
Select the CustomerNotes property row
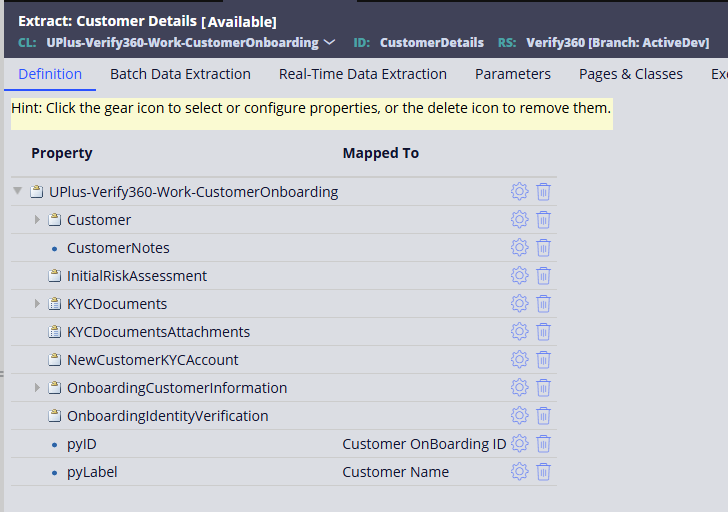[118, 248]
